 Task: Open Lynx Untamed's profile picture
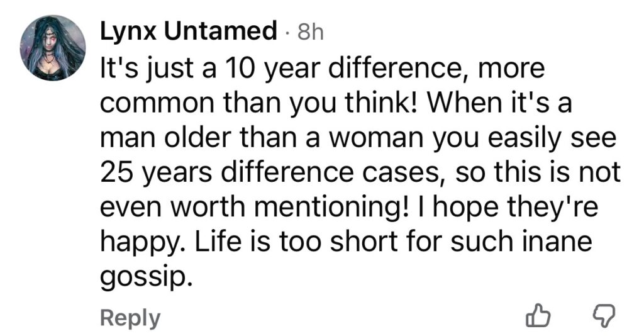[53, 48]
